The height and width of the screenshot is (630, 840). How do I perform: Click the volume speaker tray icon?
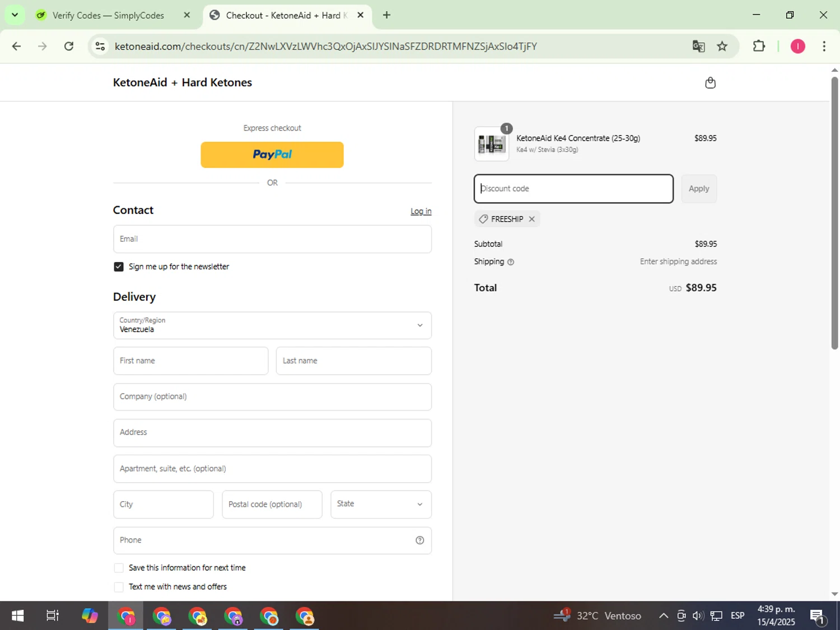[698, 616]
